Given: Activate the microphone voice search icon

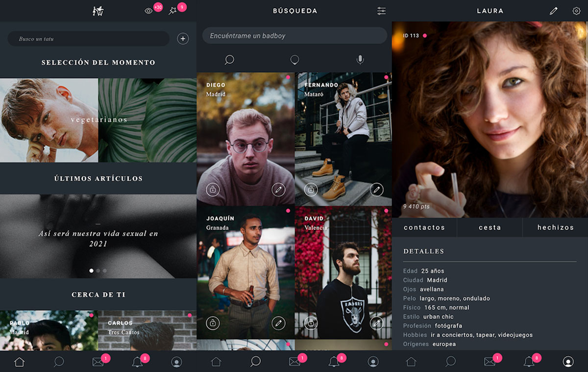Looking at the screenshot, I should coord(360,60).
